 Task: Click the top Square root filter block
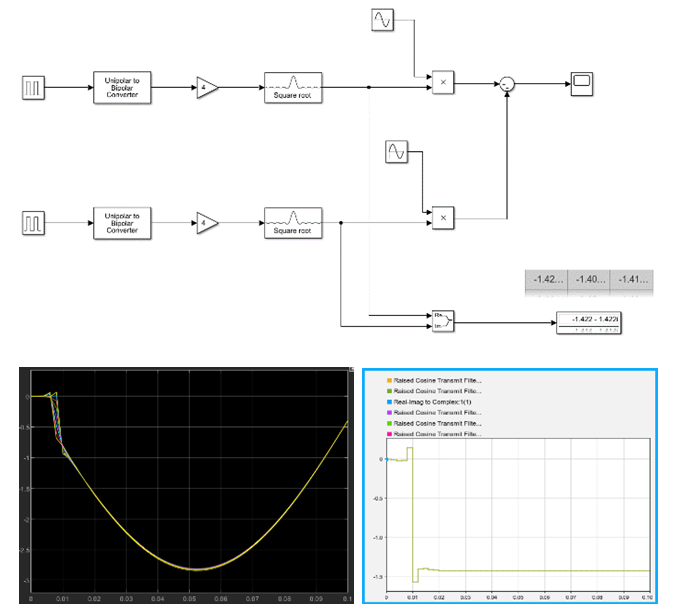(x=294, y=88)
